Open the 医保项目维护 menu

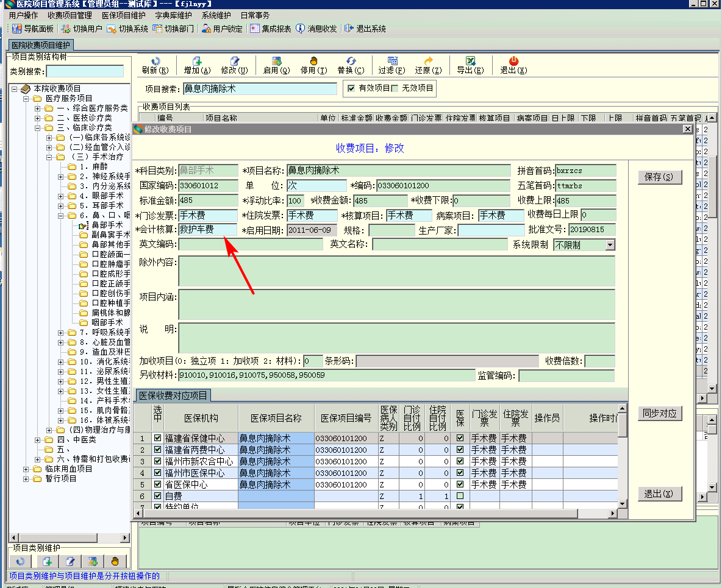coord(123,15)
